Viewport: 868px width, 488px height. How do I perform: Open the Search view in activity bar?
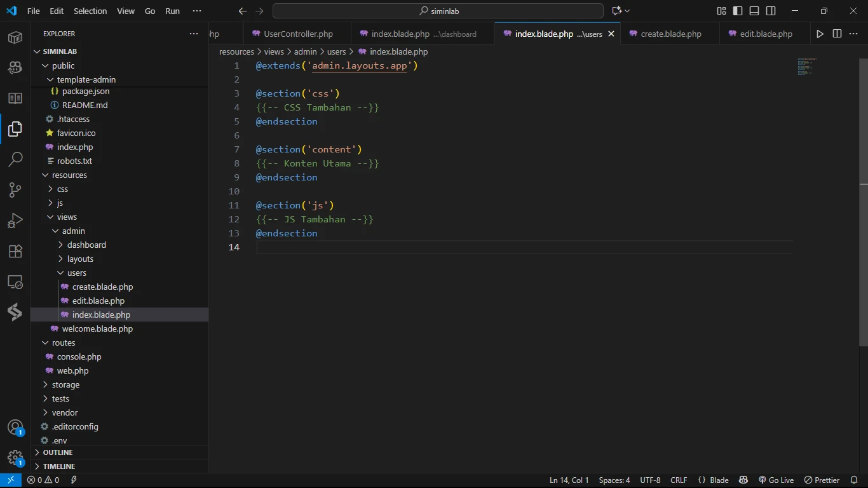(x=15, y=159)
